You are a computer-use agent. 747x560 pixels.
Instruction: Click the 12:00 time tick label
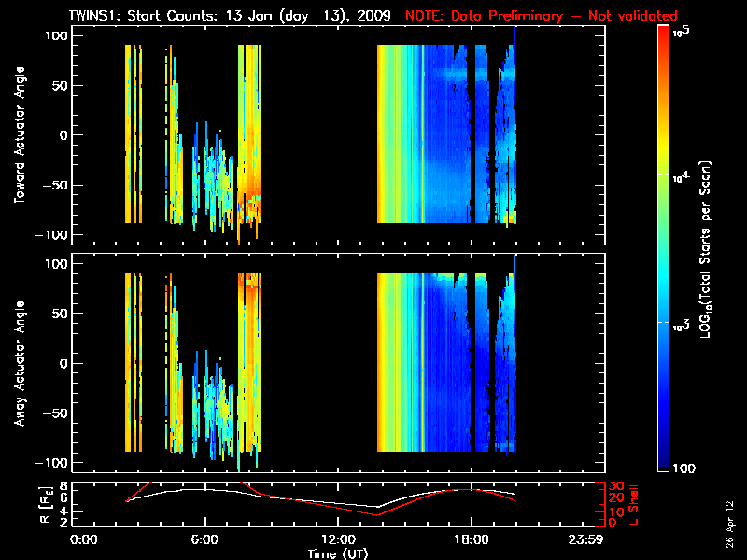[337, 539]
